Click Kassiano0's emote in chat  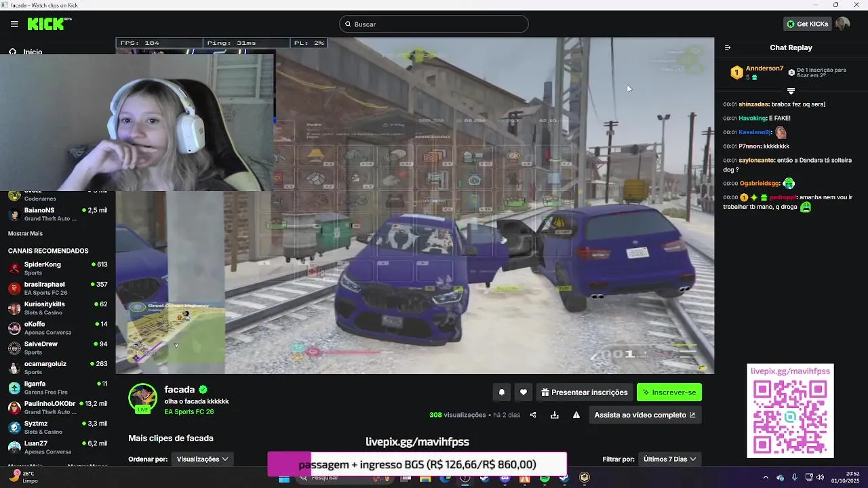(781, 132)
